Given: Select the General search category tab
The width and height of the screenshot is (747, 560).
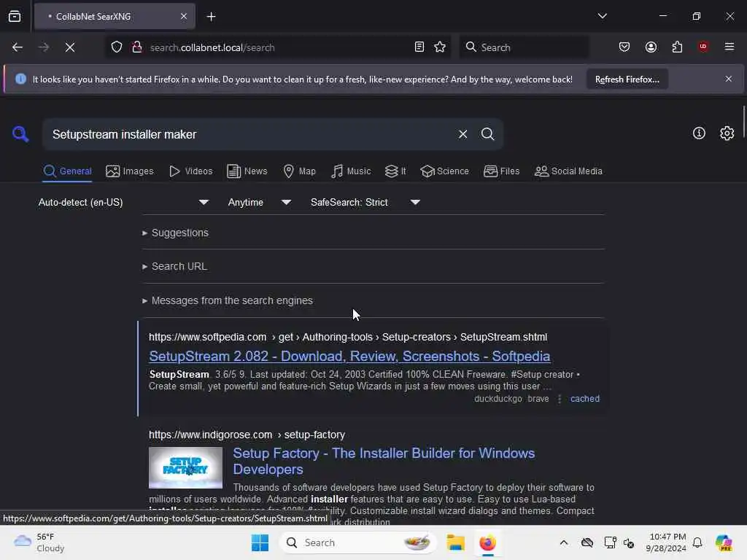Looking at the screenshot, I should click(67, 171).
